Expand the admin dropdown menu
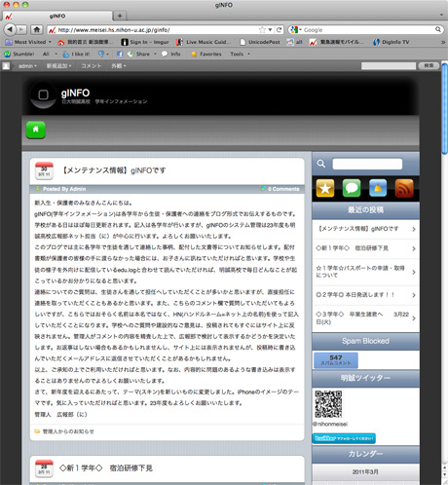This screenshot has width=448, height=485. (x=27, y=66)
